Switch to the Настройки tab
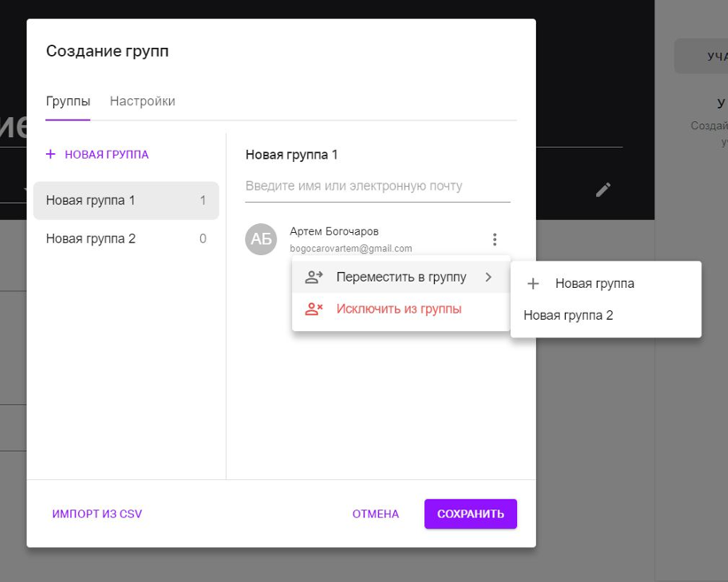728x582 pixels. click(143, 101)
